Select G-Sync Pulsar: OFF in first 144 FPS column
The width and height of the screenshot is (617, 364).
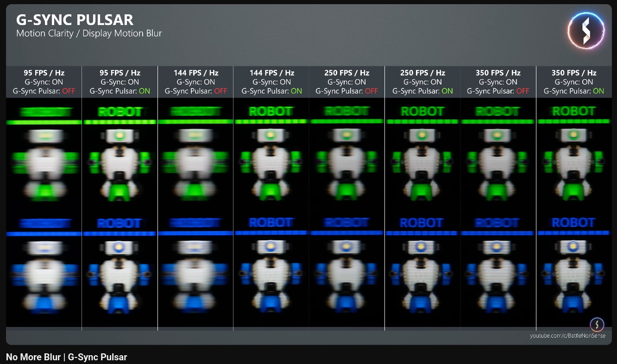point(196,91)
